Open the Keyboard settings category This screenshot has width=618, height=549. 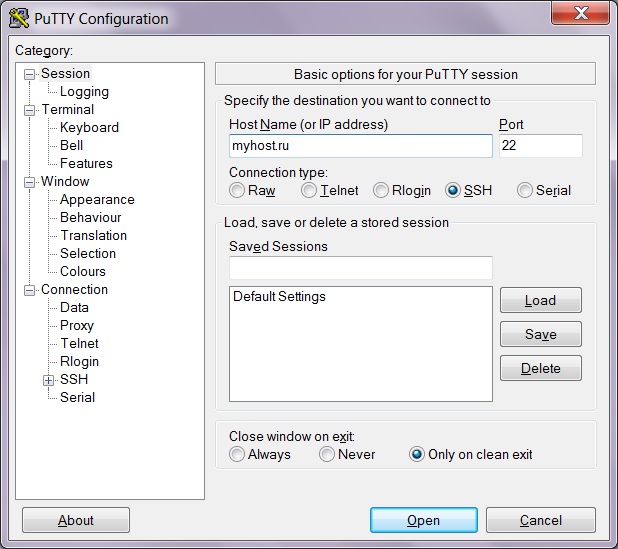coord(89,127)
